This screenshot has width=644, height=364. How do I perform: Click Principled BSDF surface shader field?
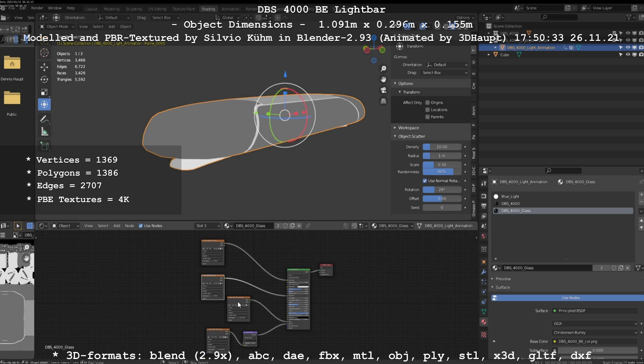pos(595,311)
